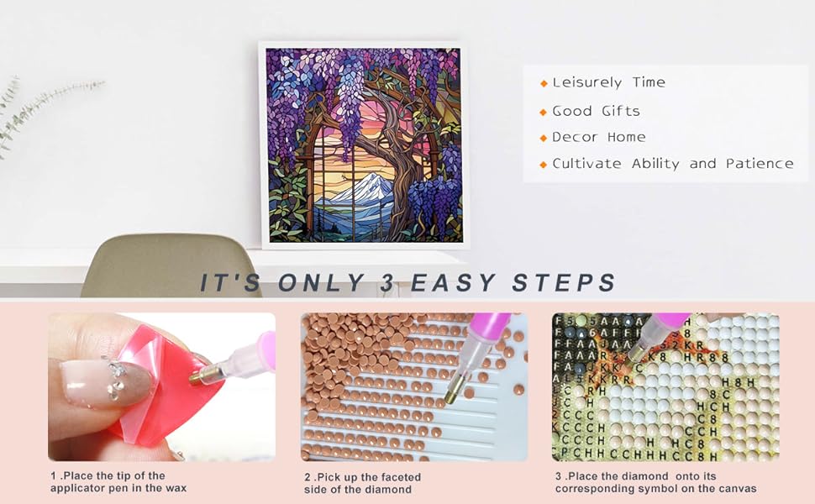Click the orange diamond bullet beside Good Gifts
This screenshot has height=504, width=815.
[x=544, y=112]
